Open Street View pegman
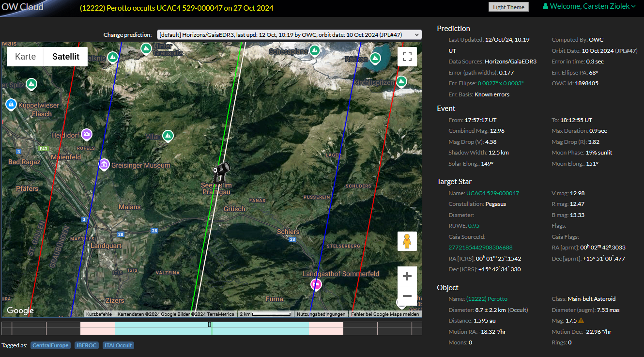This screenshot has width=644, height=357. click(407, 241)
